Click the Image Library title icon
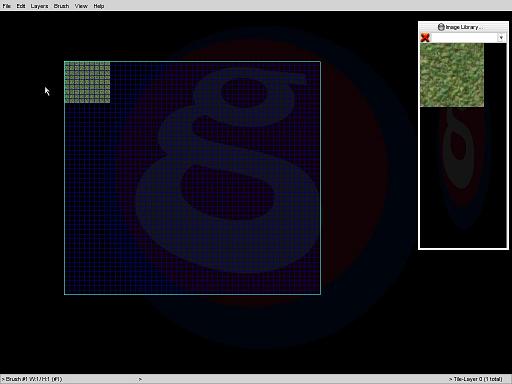 point(441,27)
